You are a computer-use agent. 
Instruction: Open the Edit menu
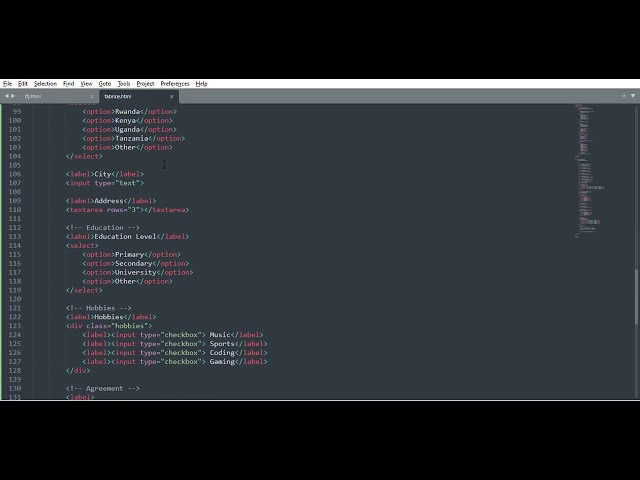pyautogui.click(x=22, y=84)
